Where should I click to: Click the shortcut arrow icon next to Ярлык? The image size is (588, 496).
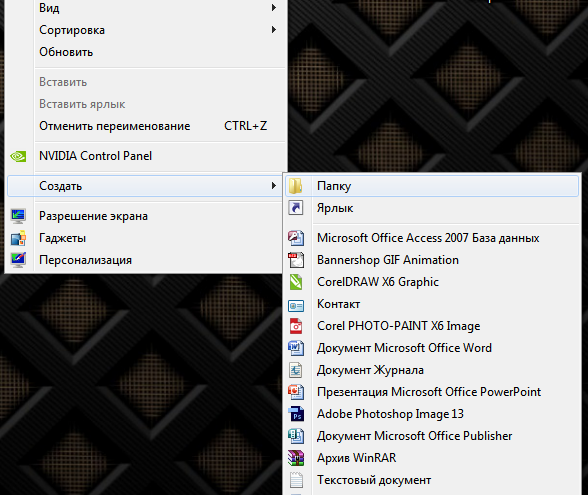click(x=296, y=208)
